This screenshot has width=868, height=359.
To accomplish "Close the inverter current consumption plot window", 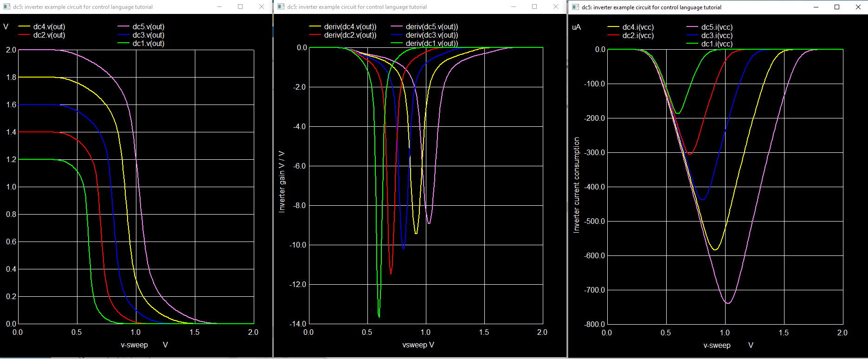I will 857,7.
